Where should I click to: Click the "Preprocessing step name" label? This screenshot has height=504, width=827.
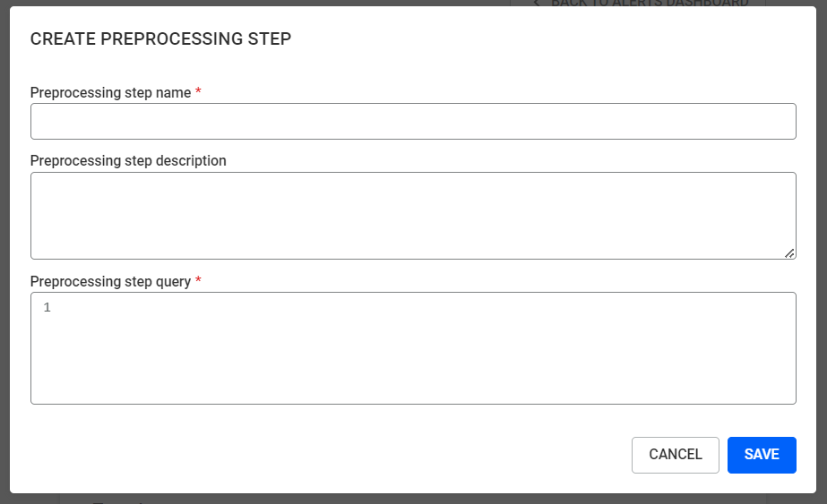(x=110, y=92)
